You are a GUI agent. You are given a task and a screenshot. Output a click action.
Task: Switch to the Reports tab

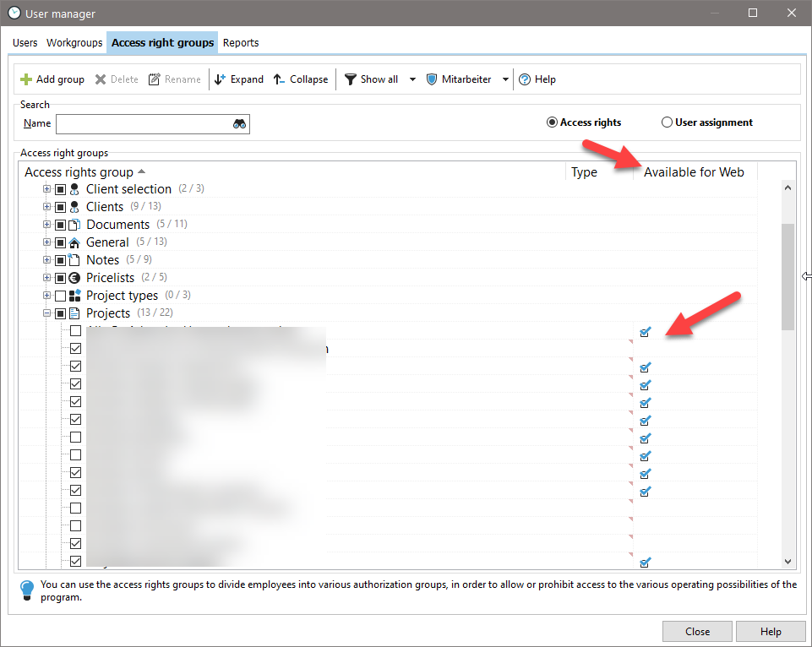(x=241, y=43)
